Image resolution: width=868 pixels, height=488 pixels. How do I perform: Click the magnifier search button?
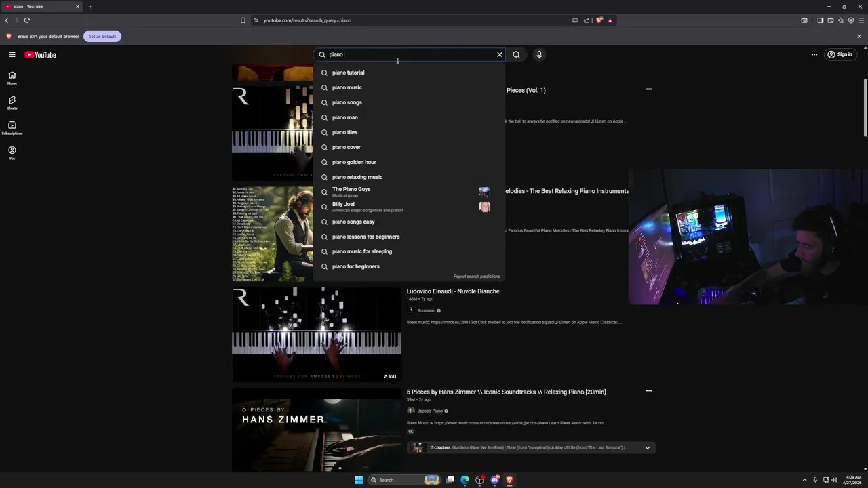516,54
